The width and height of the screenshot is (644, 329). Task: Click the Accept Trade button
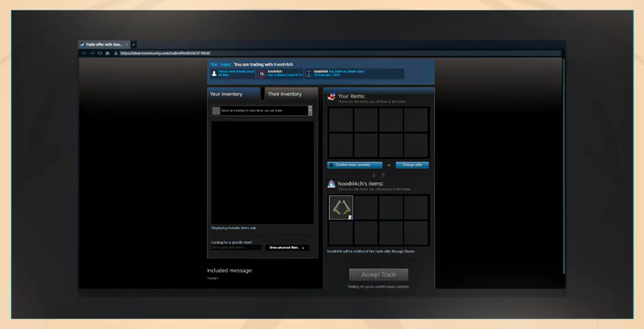click(x=379, y=275)
